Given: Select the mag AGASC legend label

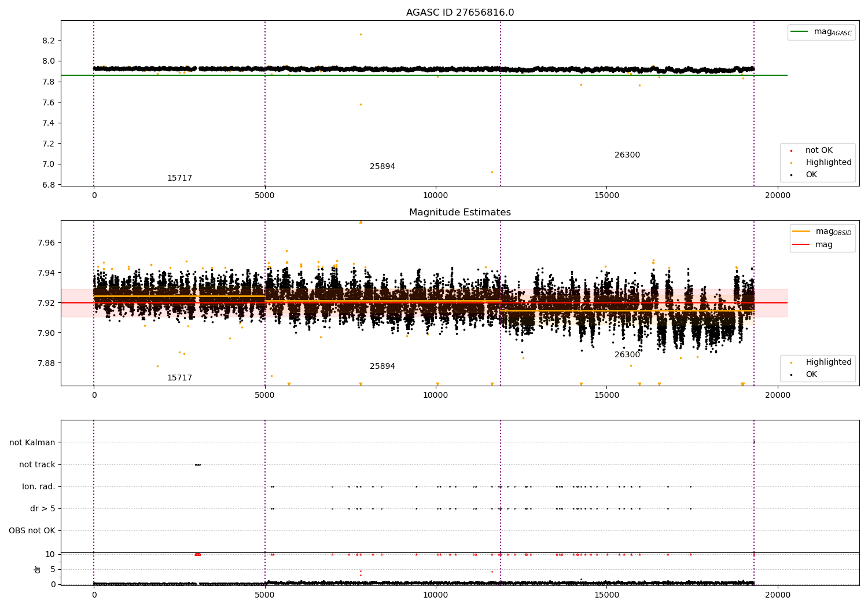Looking at the screenshot, I should (x=833, y=32).
